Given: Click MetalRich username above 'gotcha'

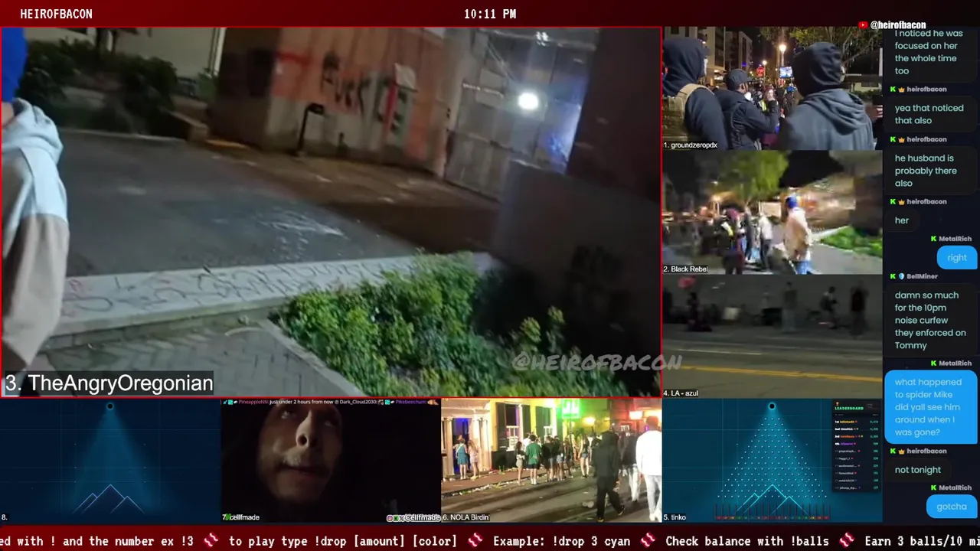Looking at the screenshot, I should 955,487.
